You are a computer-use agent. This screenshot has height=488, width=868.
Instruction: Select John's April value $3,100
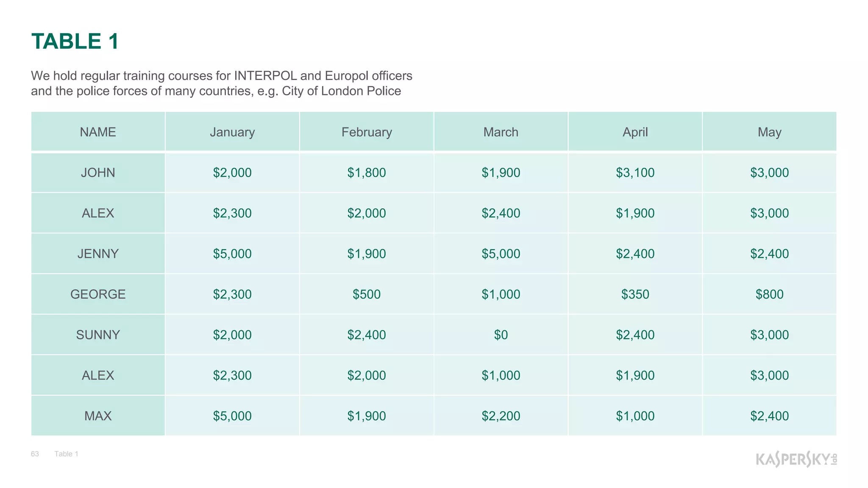point(635,172)
